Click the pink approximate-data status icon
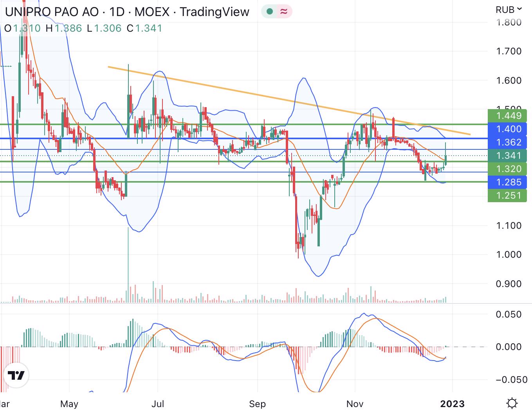This screenshot has height=411, width=532. click(284, 11)
